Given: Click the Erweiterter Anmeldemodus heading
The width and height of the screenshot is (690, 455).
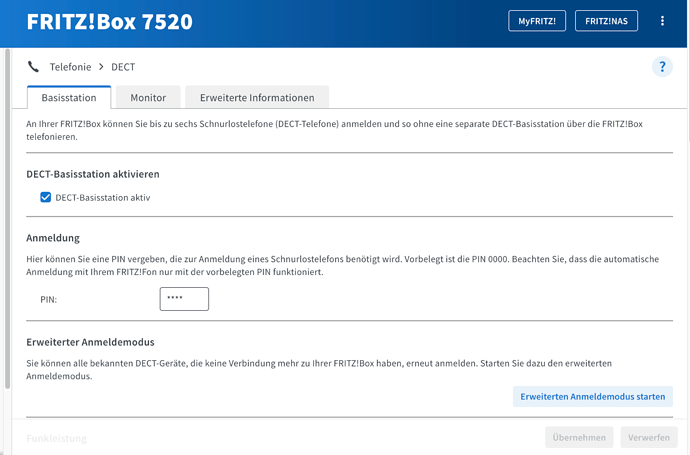Looking at the screenshot, I should tap(91, 342).
